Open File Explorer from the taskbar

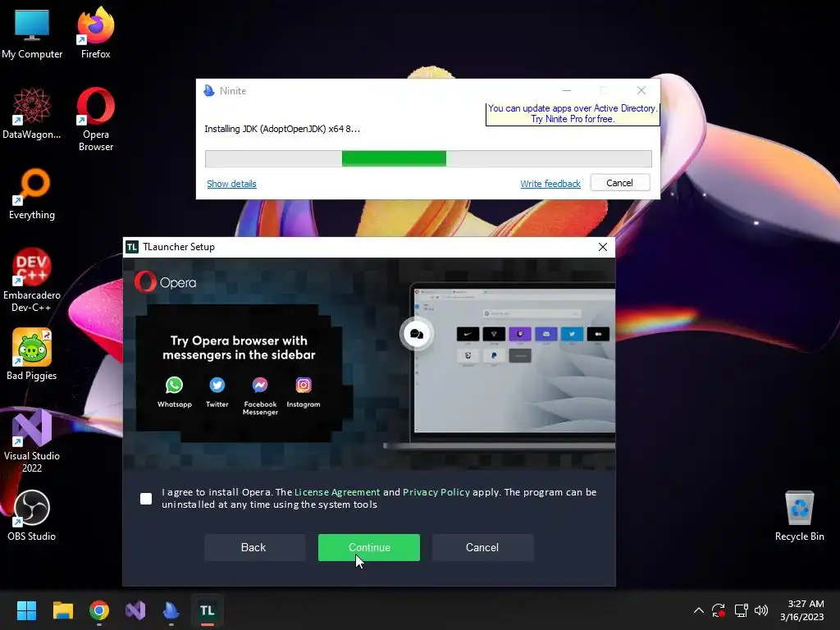(62, 610)
